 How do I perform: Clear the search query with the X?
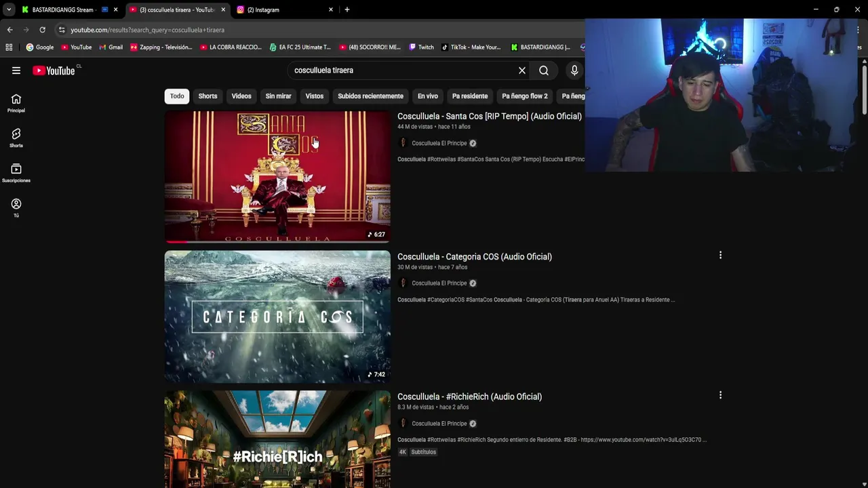[x=522, y=70]
